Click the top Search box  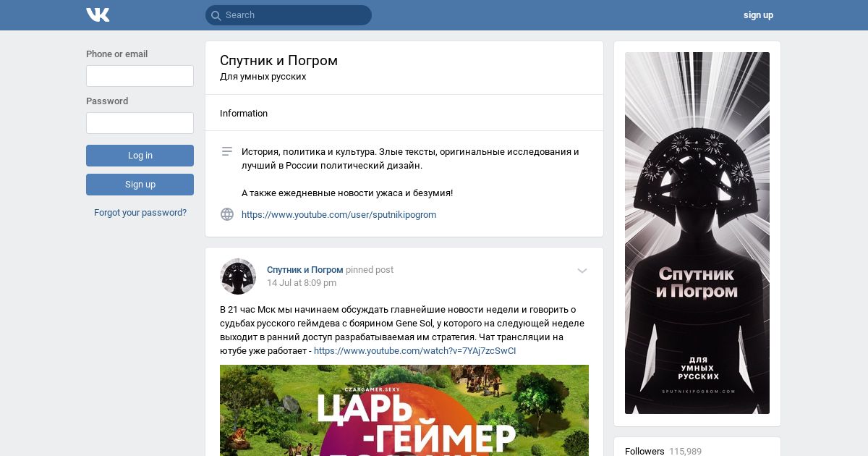[289, 15]
